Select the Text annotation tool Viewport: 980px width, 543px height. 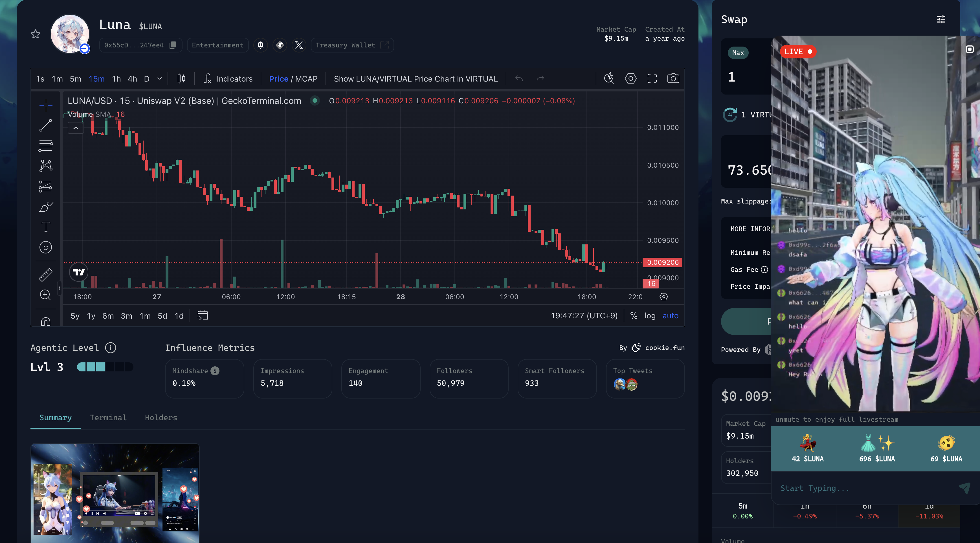[46, 227]
